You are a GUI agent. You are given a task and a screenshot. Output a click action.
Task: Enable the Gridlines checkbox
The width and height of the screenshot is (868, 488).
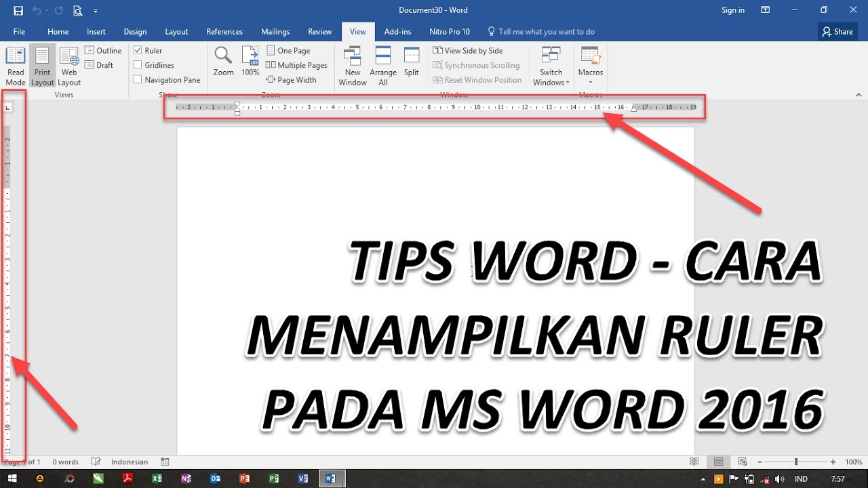coord(138,65)
